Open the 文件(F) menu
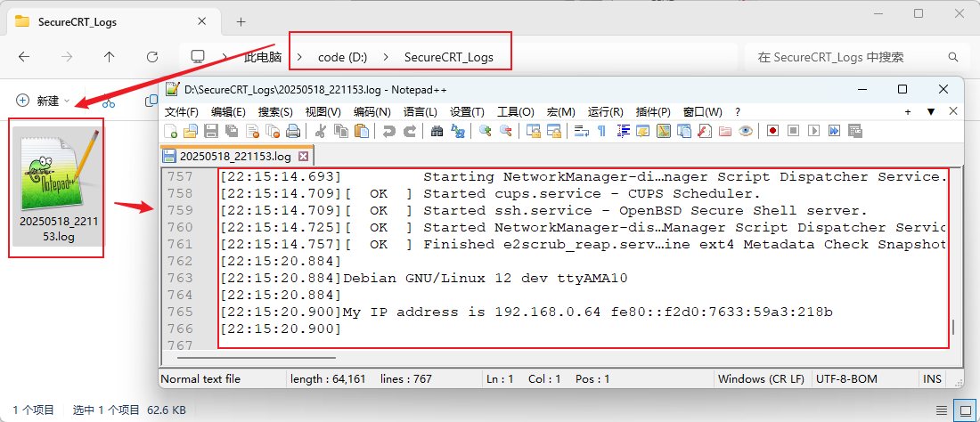The height and width of the screenshot is (422, 980). [182, 111]
